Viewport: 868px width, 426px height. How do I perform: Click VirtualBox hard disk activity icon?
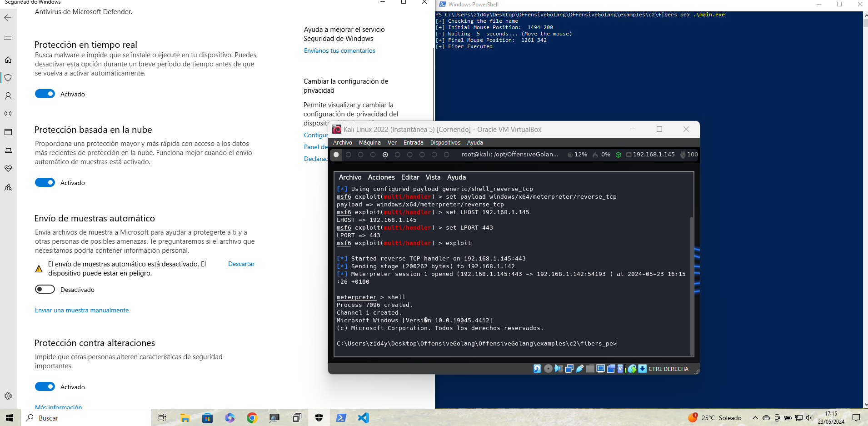537,369
